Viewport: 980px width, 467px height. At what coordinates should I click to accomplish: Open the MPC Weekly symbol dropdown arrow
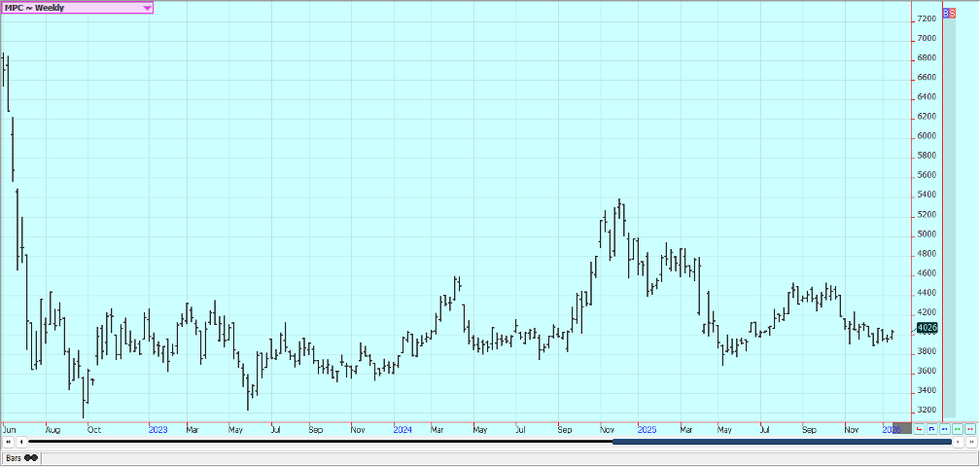(x=147, y=8)
